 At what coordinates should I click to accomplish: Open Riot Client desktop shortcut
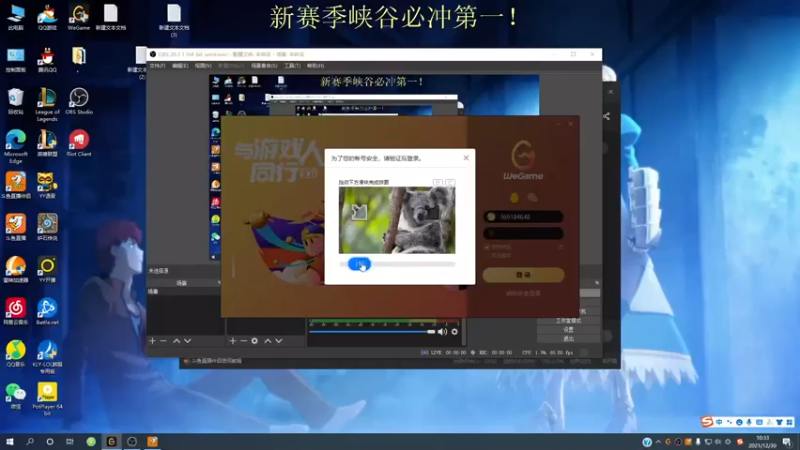(79, 143)
